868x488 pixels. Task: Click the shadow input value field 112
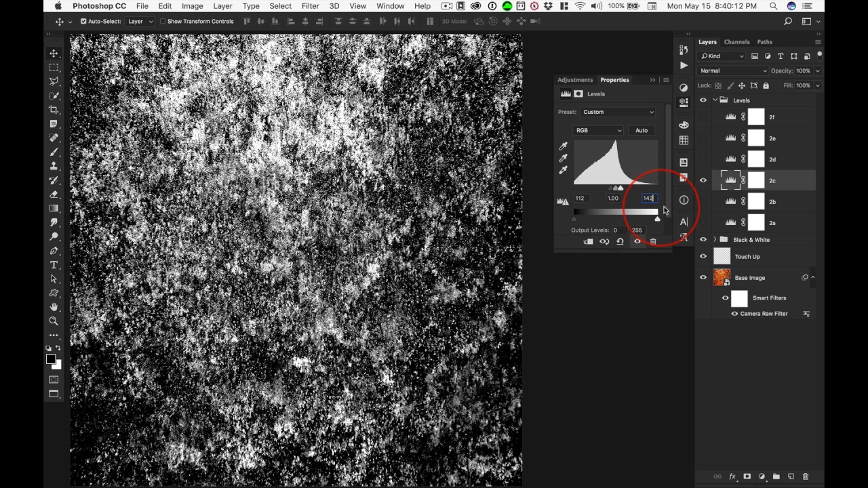[581, 199]
